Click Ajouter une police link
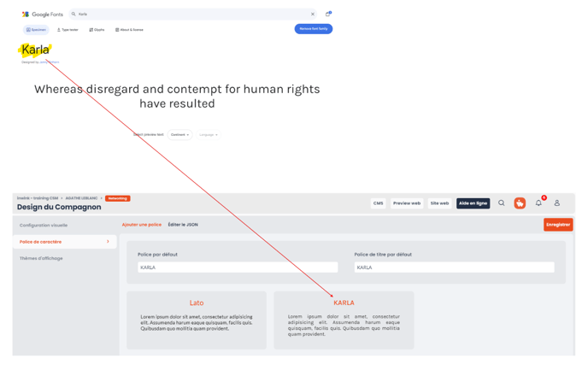Screen dimensions: 588x382 point(142,225)
